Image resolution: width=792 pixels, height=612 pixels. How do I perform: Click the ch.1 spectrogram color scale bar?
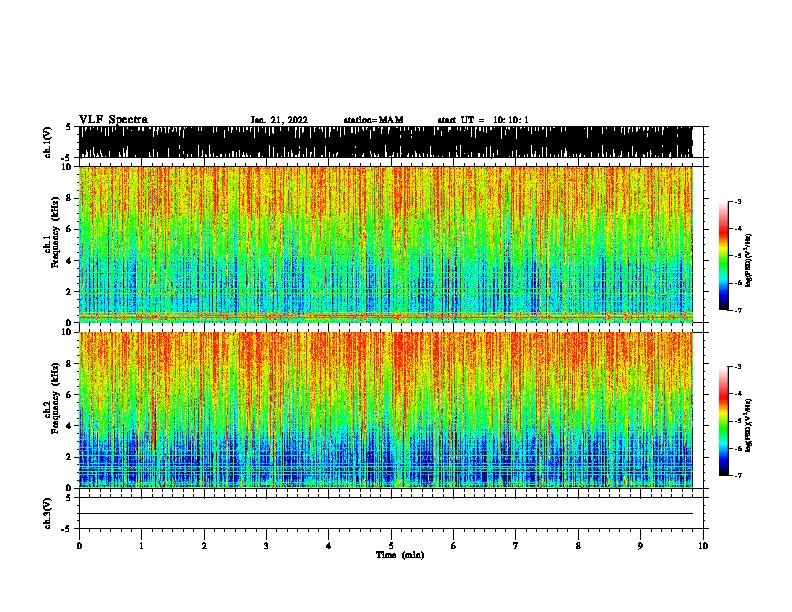724,256
